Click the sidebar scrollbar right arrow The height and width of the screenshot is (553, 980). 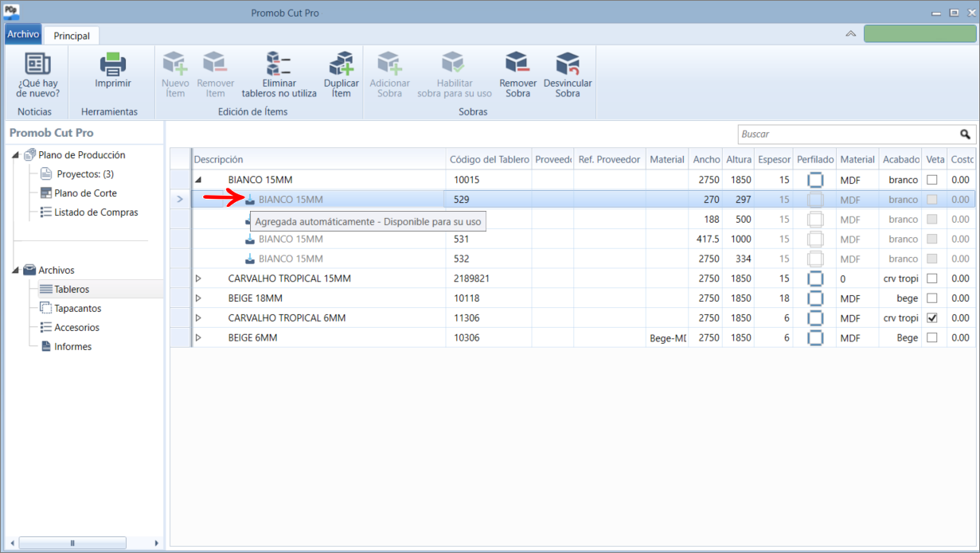tap(156, 543)
